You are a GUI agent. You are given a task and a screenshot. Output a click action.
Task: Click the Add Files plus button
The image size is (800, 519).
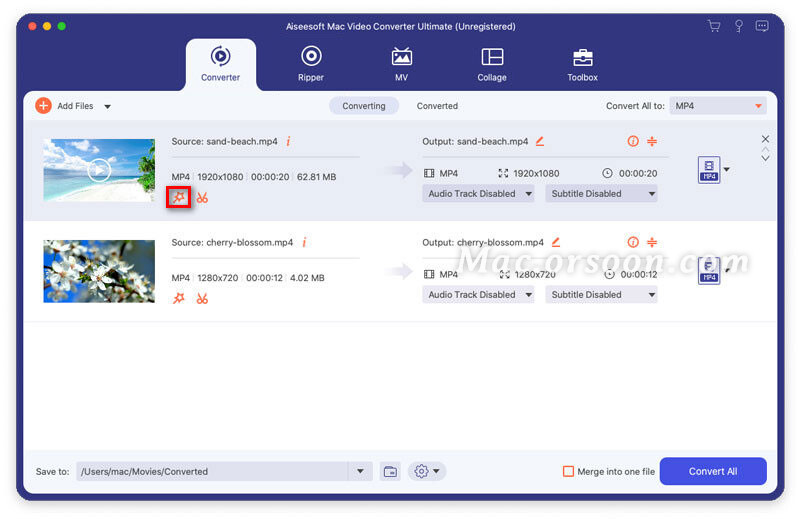43,105
